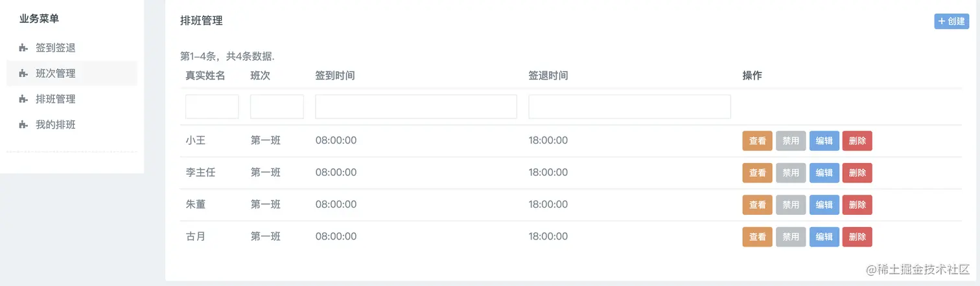Screen dimensions: 980x286
Task: Click the name cell 小王
Action: (x=196, y=140)
